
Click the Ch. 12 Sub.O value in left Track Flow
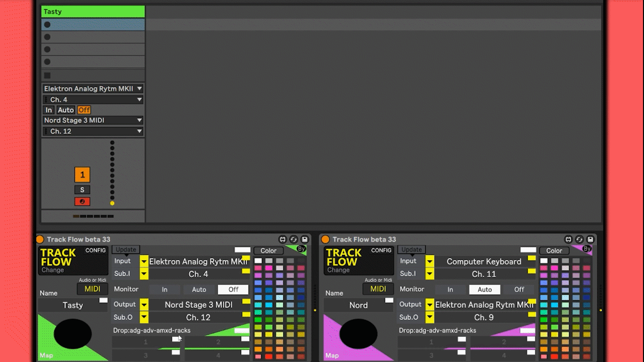198,317
